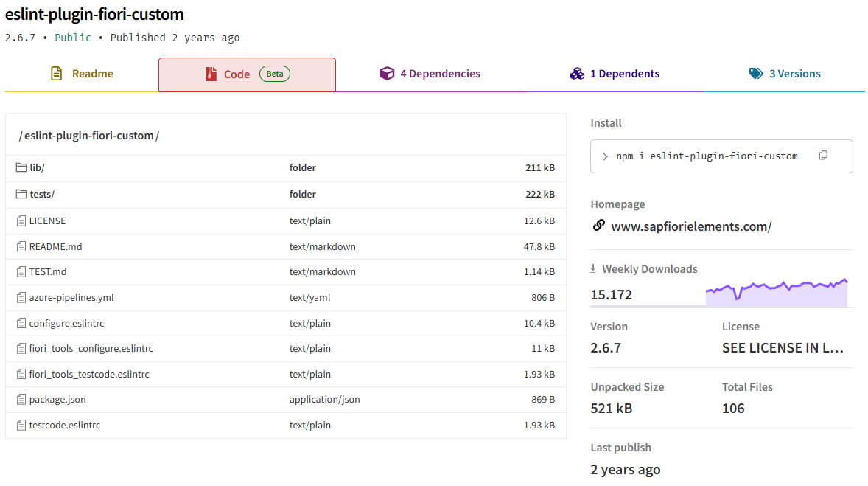
Task: Open azure-pipelines.yml file
Action: click(71, 298)
